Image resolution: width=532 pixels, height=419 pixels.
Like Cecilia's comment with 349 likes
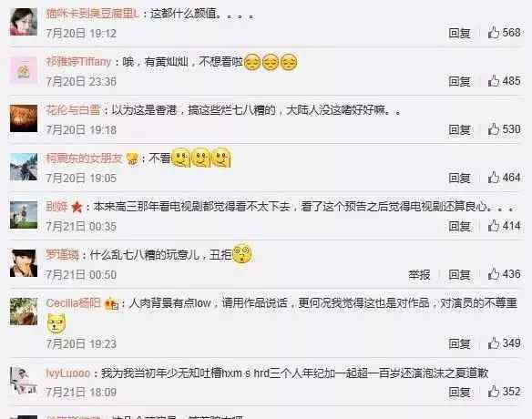tap(494, 343)
